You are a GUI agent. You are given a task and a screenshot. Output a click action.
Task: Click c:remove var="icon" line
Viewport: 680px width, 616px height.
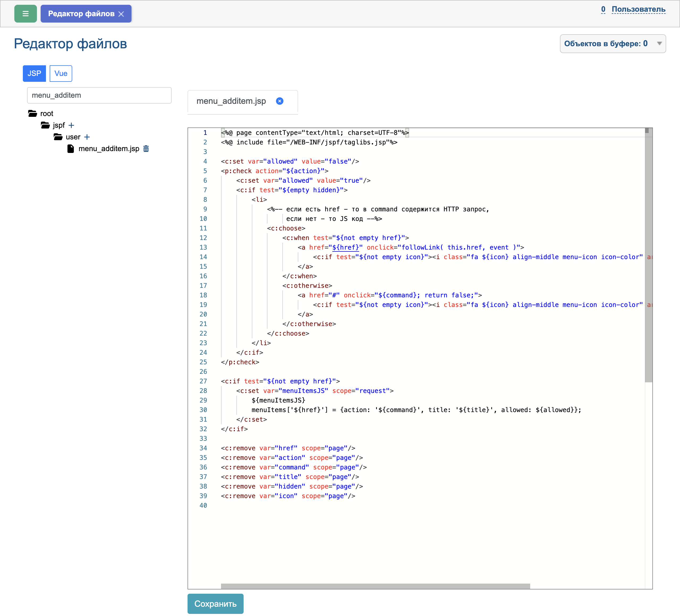[x=288, y=496]
